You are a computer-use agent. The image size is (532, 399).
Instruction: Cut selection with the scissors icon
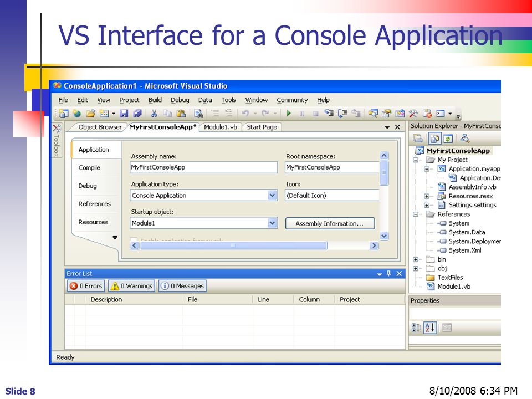[x=154, y=113]
